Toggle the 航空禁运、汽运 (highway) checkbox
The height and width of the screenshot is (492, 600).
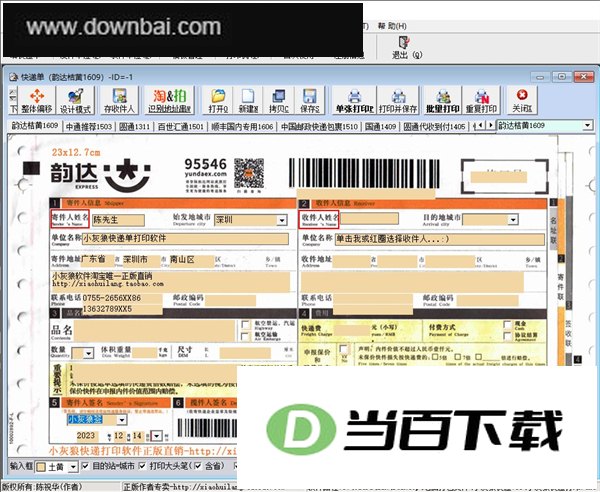coord(245,325)
